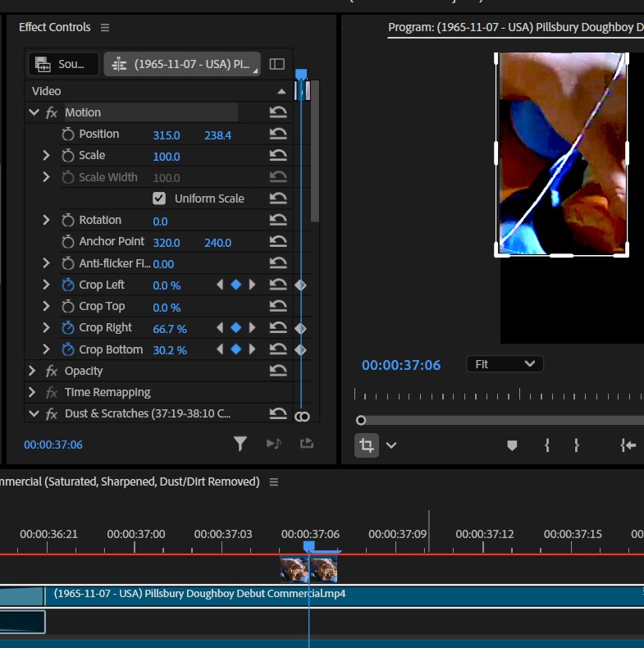Click the Position X value 315.0
This screenshot has height=648, width=644.
click(167, 135)
